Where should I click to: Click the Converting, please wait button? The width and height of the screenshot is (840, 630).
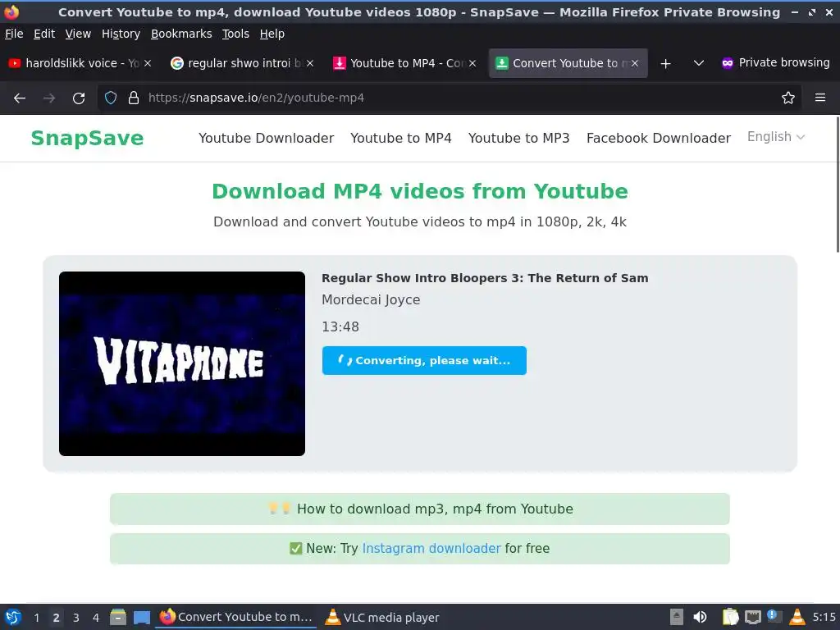pos(424,361)
